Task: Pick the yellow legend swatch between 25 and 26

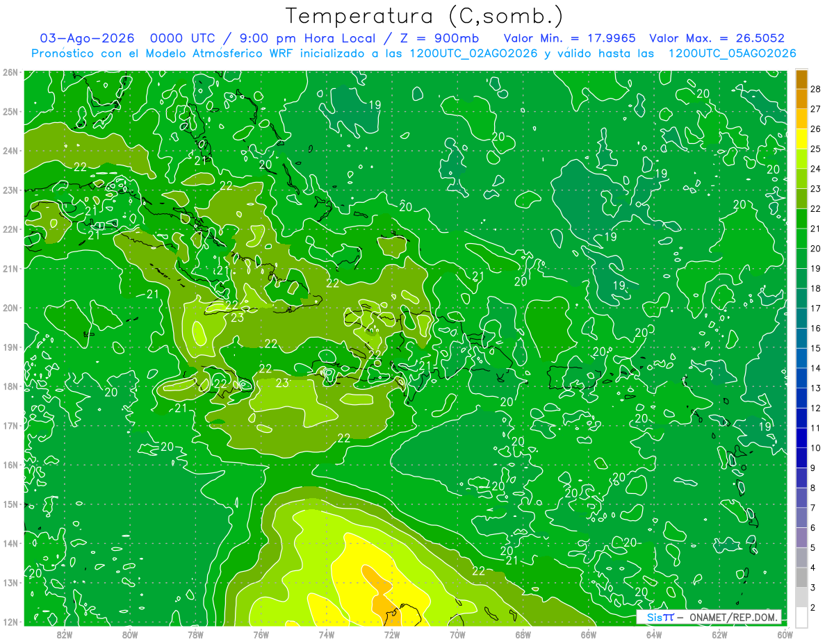Action: (801, 139)
